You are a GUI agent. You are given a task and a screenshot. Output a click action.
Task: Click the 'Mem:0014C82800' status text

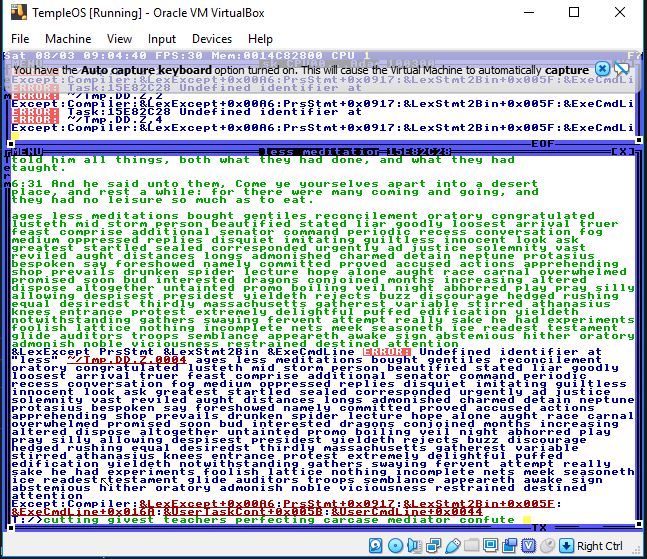point(267,55)
